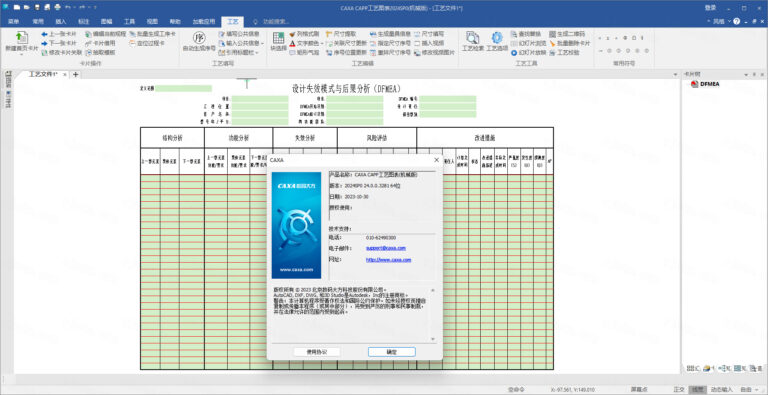
Task: Go to previous card (上一张卡片)
Action: click(59, 34)
